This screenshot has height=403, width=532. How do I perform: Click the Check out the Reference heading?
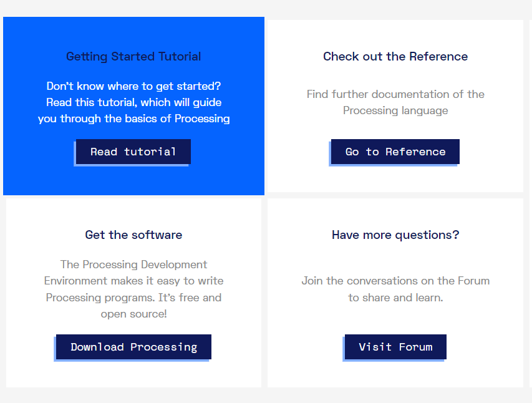pyautogui.click(x=395, y=57)
